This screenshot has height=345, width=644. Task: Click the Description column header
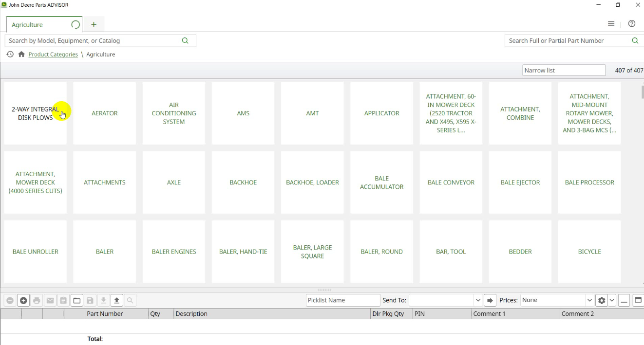pos(272,314)
